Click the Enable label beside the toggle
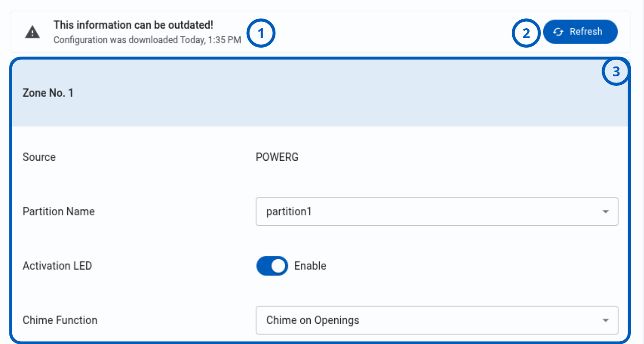This screenshot has height=344, width=644. (310, 266)
